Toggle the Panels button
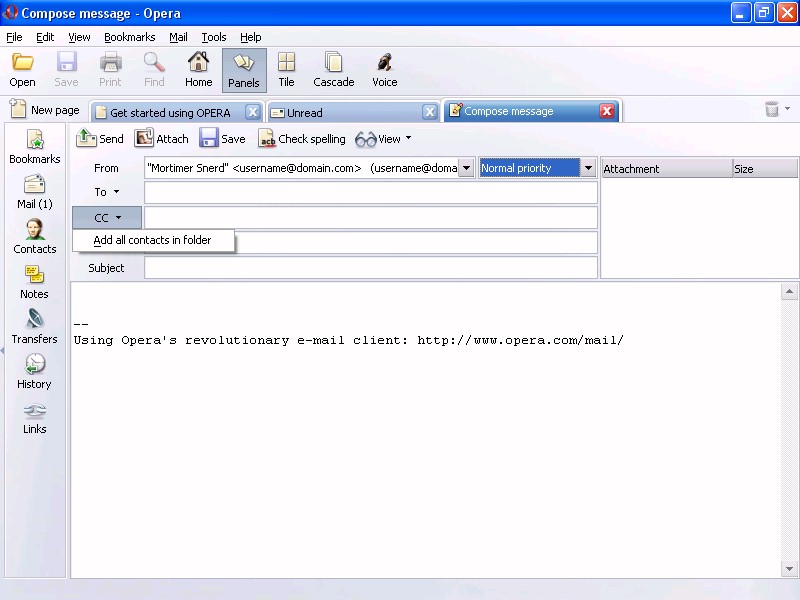This screenshot has width=800, height=600. (244, 70)
